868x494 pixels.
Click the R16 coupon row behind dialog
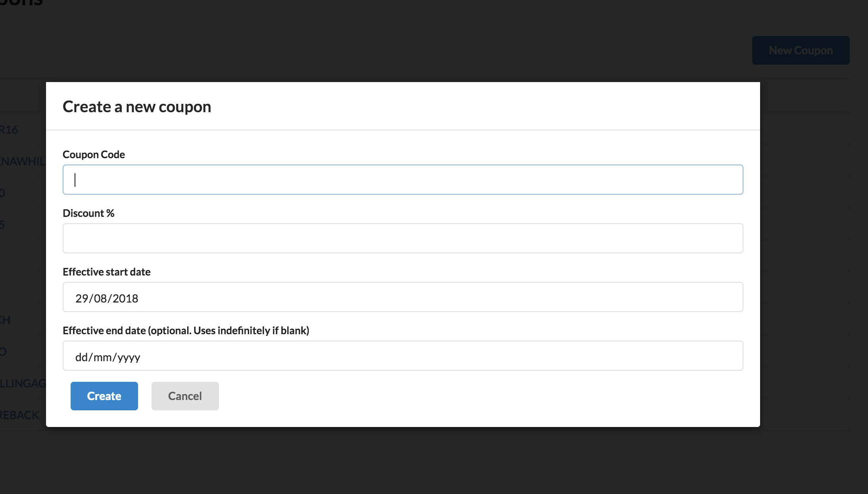[x=10, y=130]
